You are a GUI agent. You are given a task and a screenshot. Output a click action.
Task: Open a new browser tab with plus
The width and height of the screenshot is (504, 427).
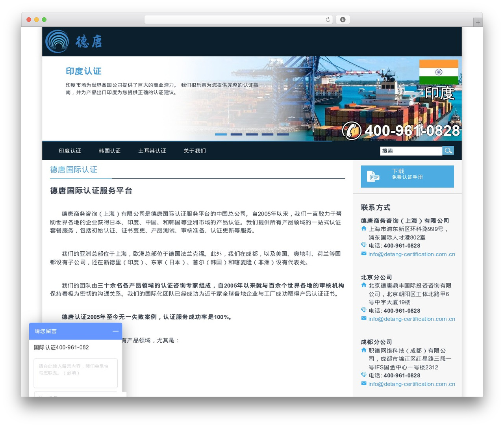(478, 22)
